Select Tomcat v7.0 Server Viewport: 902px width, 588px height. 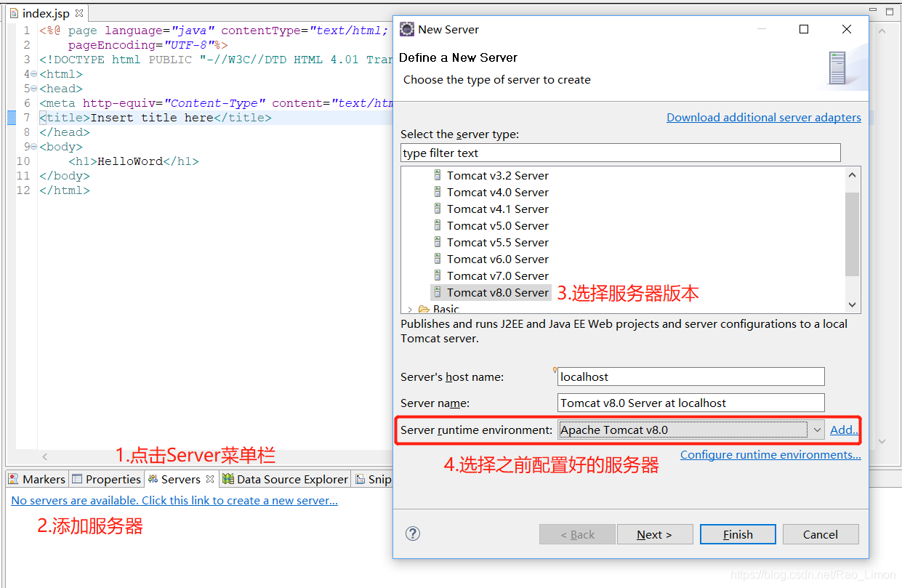point(497,275)
